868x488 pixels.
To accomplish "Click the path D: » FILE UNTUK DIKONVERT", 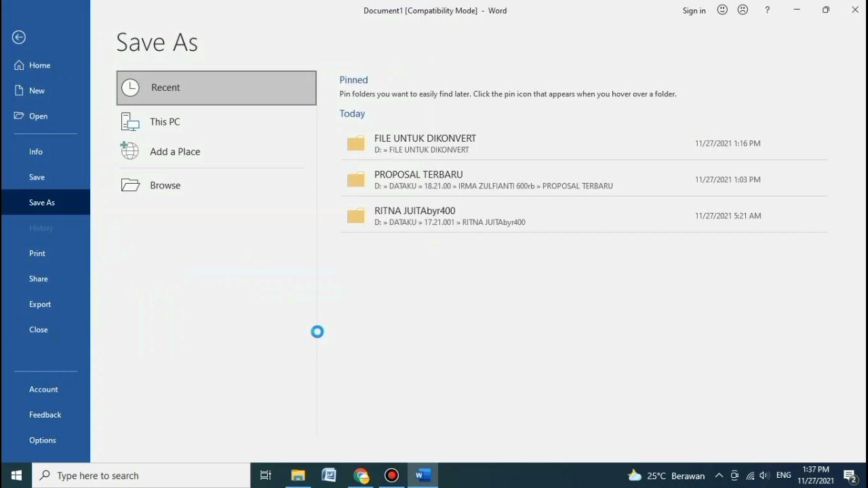I will [x=421, y=150].
